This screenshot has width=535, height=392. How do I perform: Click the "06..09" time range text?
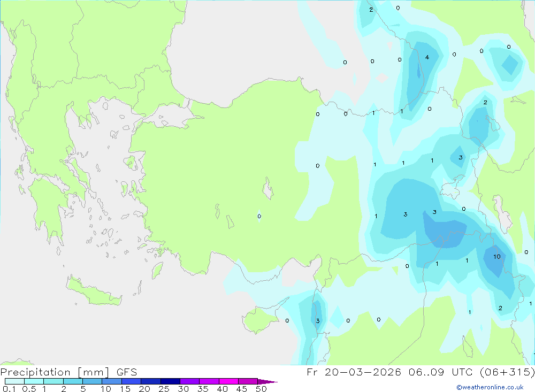click(x=426, y=372)
